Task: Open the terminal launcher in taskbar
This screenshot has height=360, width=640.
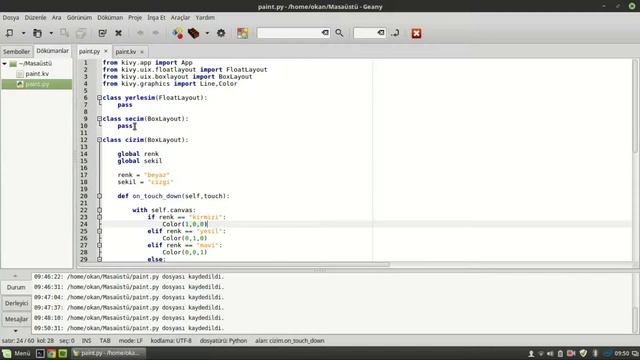Action: pyautogui.click(x=40, y=353)
